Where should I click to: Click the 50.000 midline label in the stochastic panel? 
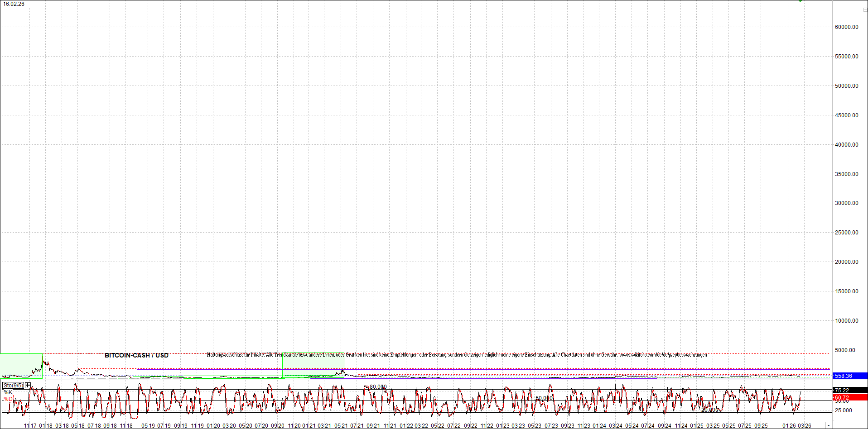tap(544, 398)
